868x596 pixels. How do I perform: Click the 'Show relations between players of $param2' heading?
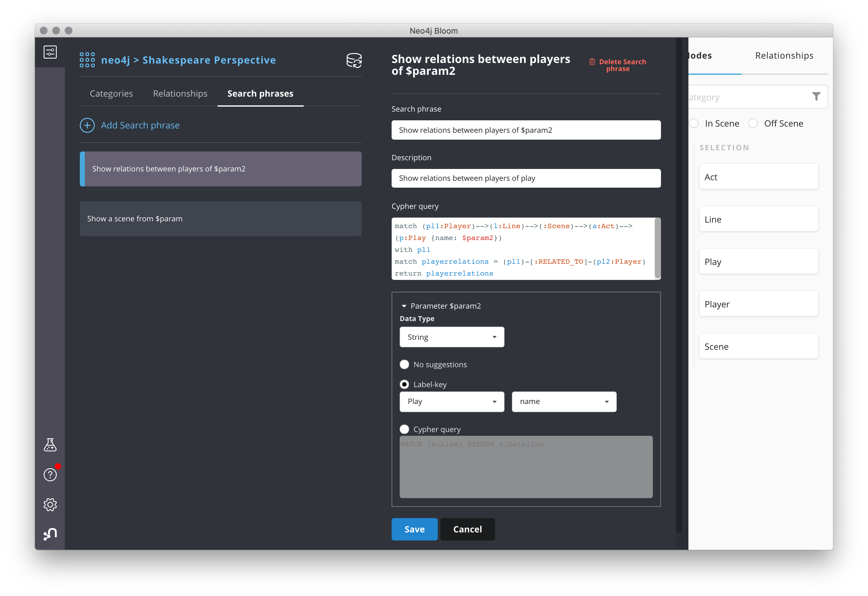click(x=481, y=65)
